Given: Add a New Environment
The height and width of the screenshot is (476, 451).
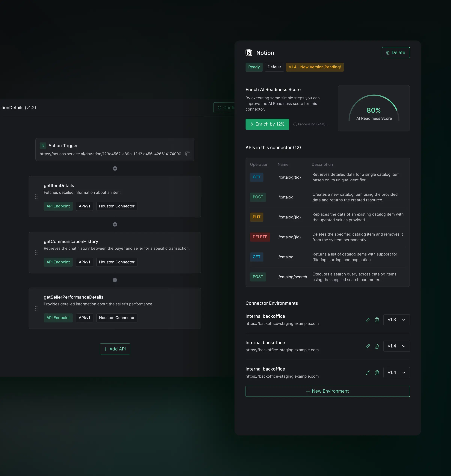Looking at the screenshot, I should tap(328, 391).
